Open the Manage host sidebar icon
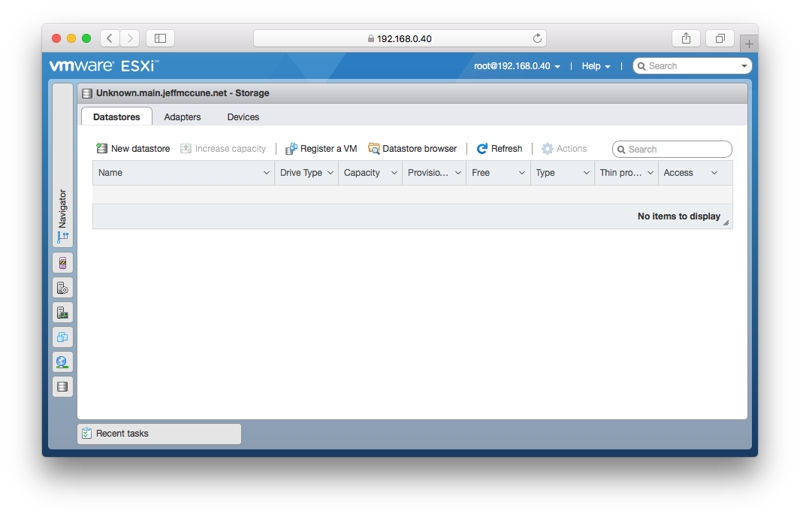 [x=63, y=288]
